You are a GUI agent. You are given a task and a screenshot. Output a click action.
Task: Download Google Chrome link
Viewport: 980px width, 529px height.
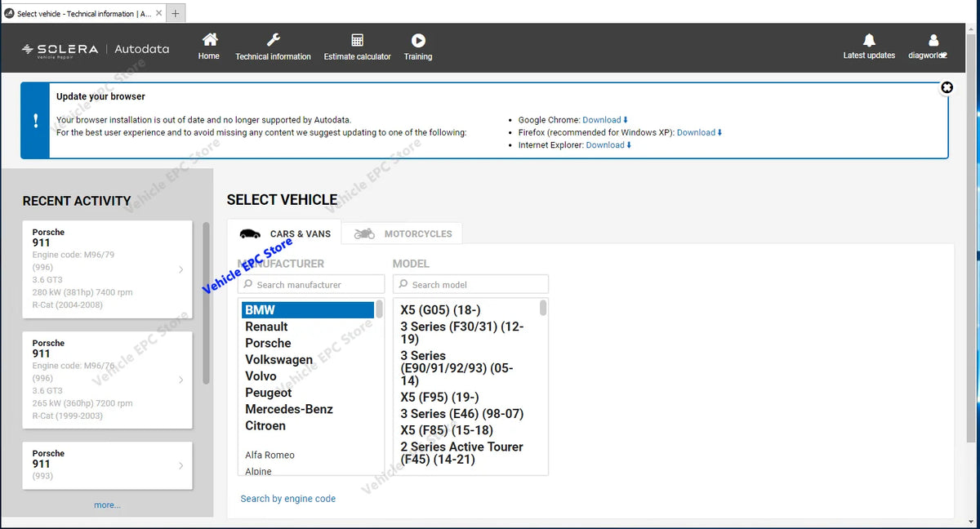click(x=605, y=120)
